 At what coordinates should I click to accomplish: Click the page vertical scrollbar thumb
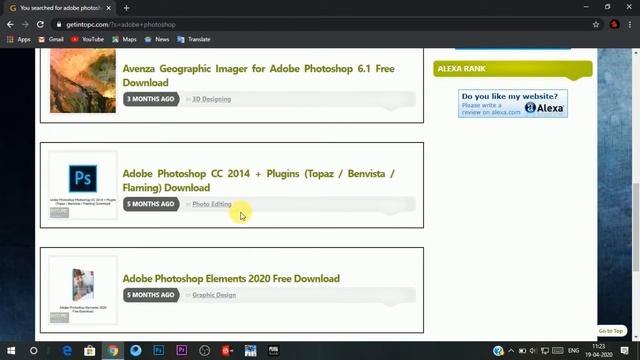[x=636, y=227]
